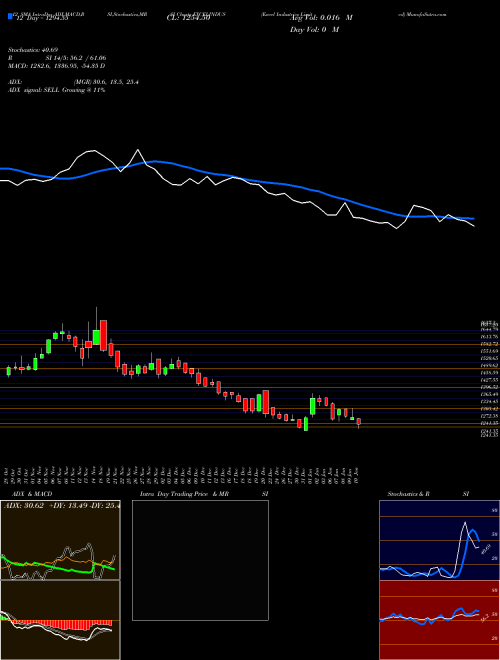Click the 1427.55 price axis label

489,380
